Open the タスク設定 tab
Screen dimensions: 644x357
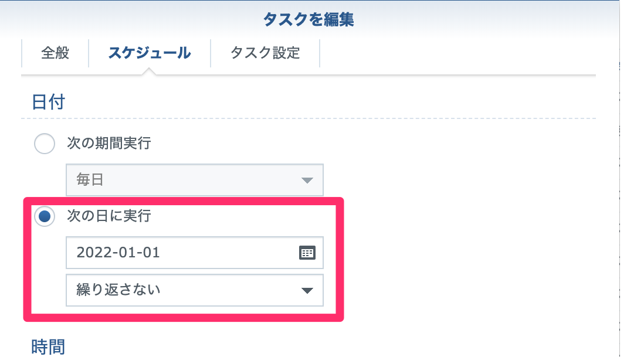(x=265, y=53)
